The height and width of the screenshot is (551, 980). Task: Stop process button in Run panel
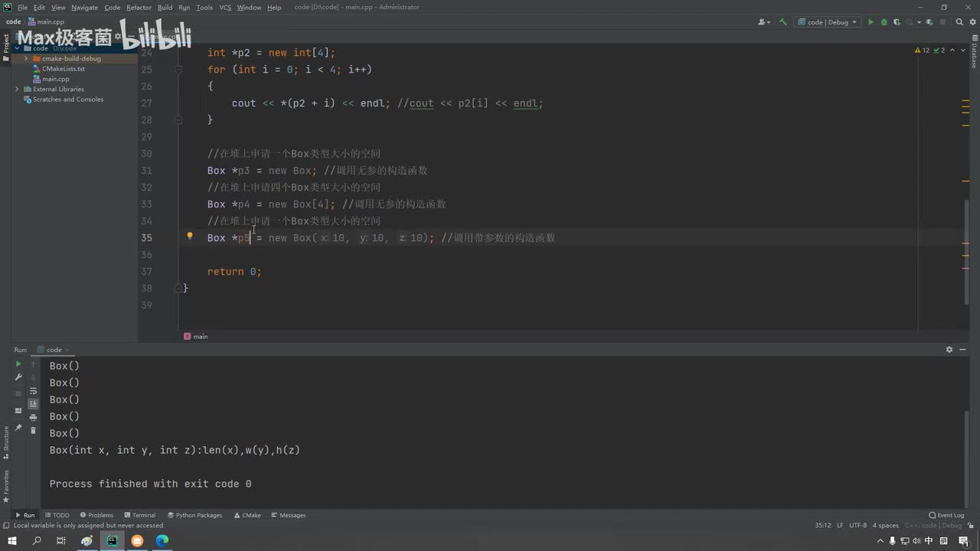point(18,393)
